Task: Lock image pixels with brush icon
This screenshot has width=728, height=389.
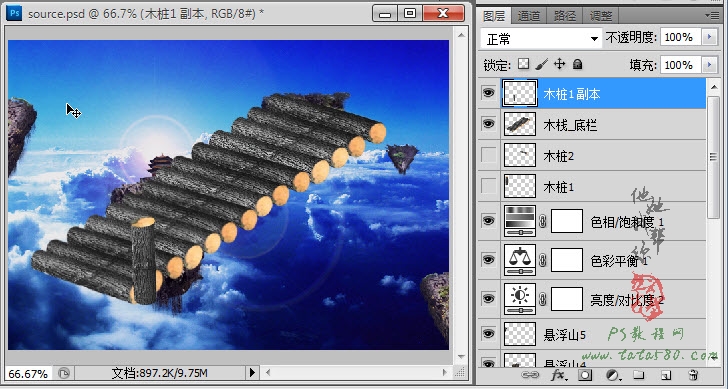Action: tap(542, 64)
